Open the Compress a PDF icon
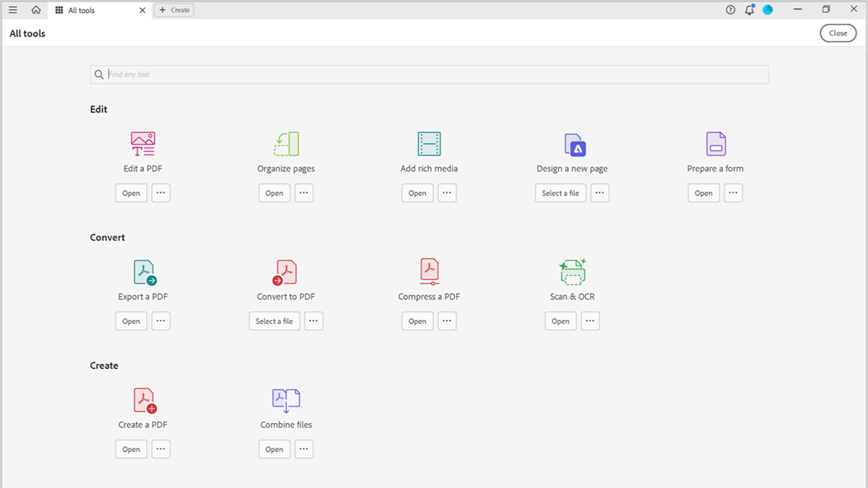 tap(429, 271)
